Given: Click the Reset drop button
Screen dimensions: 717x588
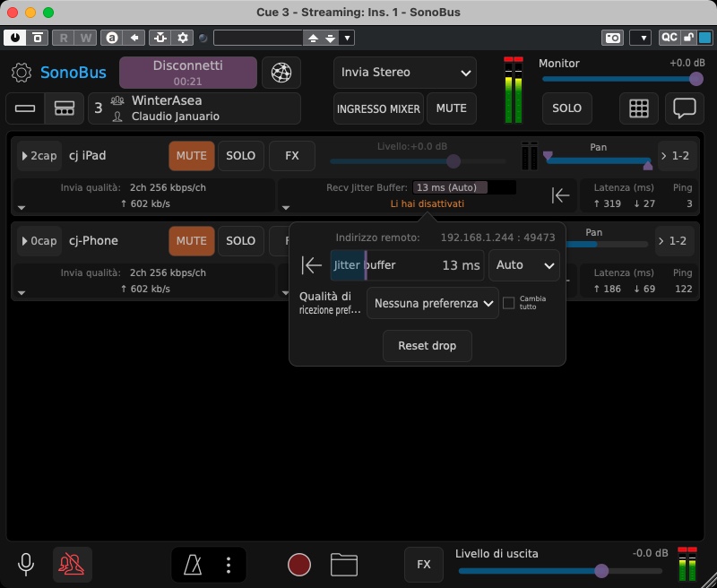Looking at the screenshot, I should (x=428, y=346).
